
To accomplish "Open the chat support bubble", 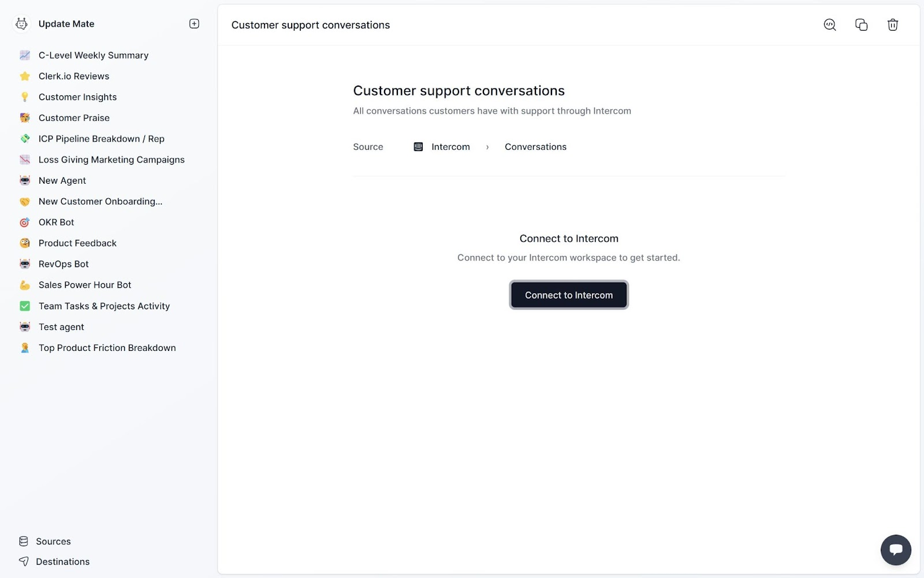I will [896, 550].
